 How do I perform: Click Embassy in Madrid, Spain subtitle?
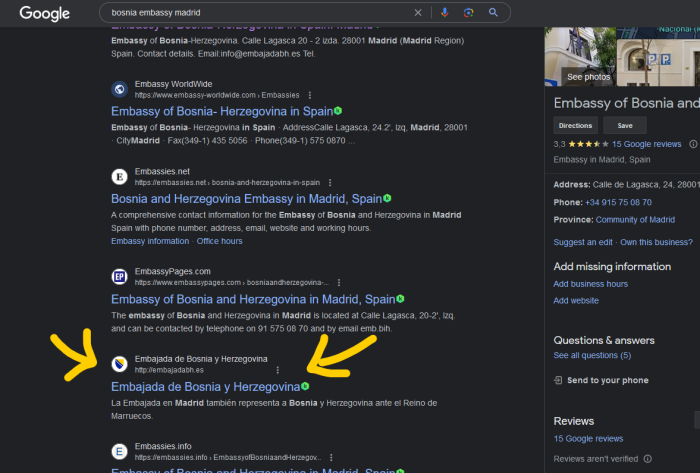tap(602, 160)
